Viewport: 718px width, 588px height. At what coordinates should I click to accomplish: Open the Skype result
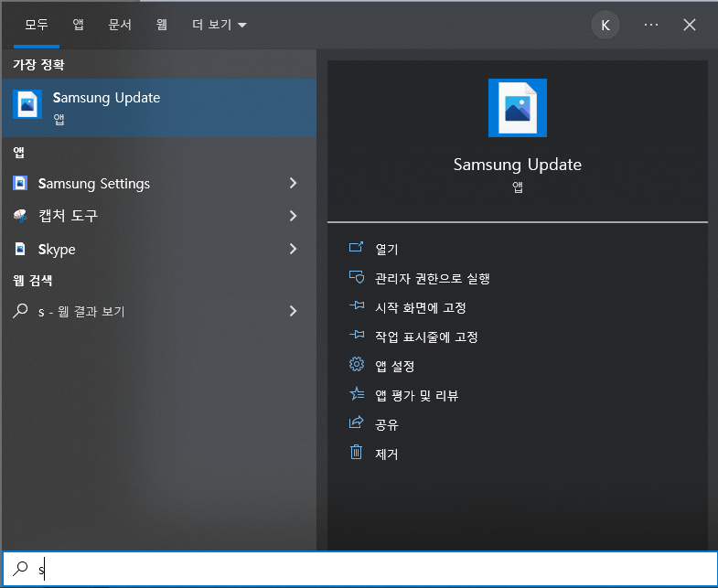click(x=159, y=249)
